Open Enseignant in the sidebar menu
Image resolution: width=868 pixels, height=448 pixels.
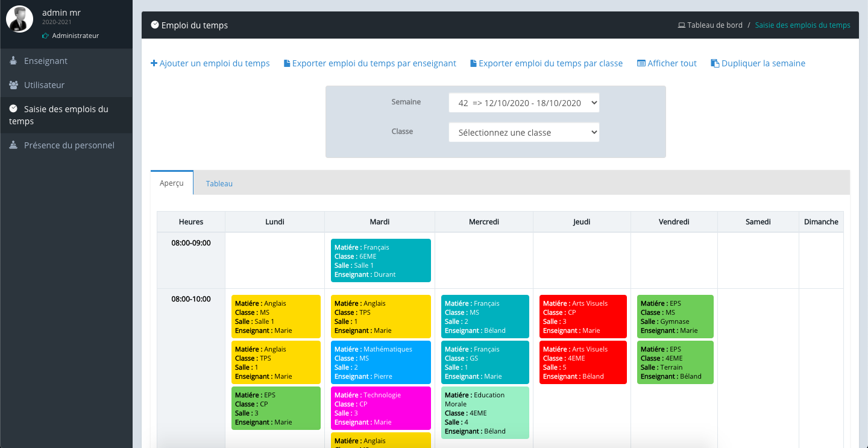point(66,61)
